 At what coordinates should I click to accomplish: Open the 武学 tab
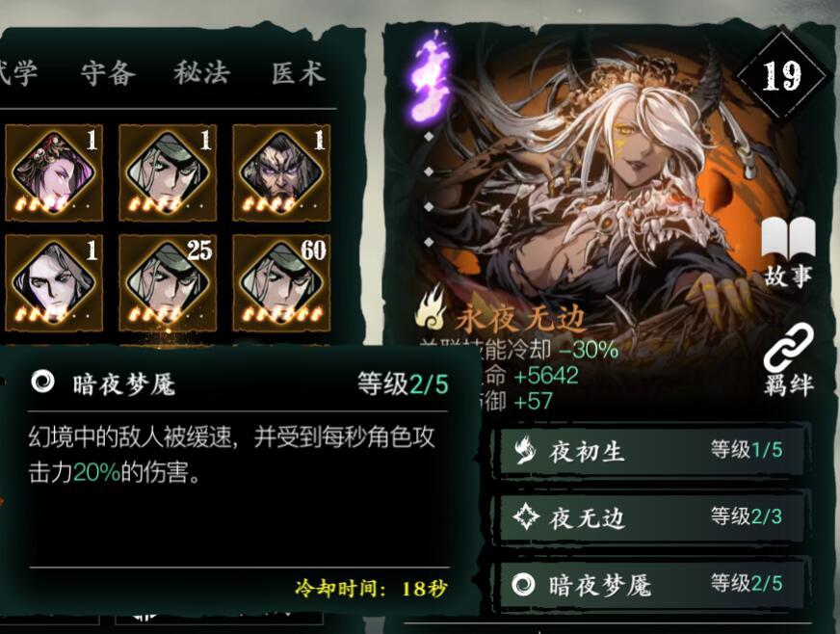coord(18,73)
